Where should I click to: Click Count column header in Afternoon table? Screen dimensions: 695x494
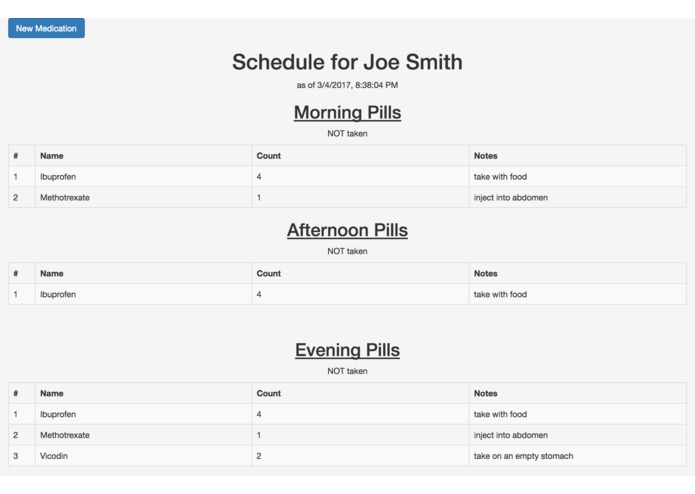tap(269, 273)
